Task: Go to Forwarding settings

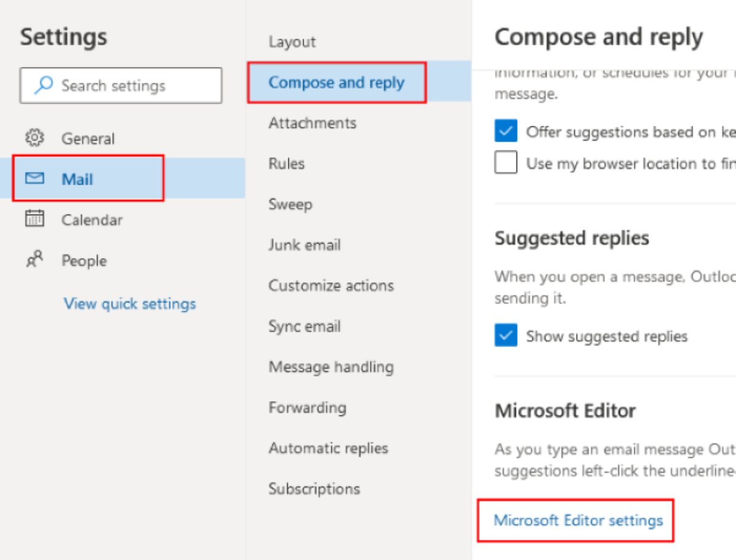Action: pos(307,407)
